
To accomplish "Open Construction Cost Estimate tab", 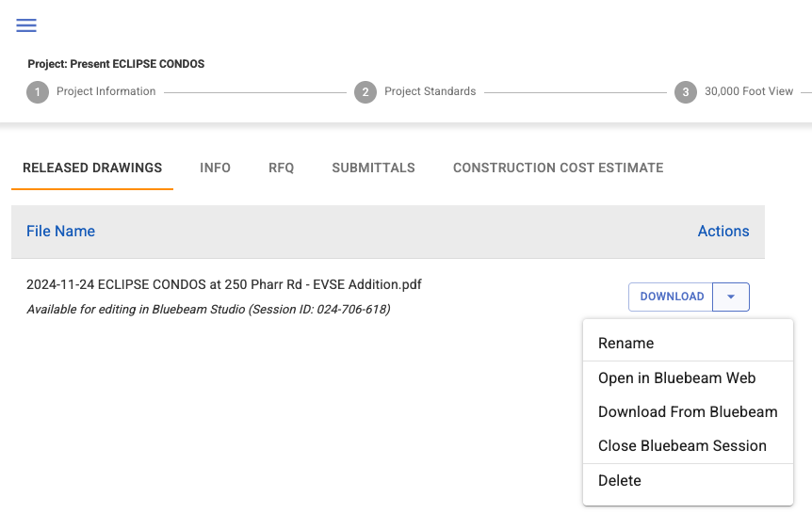I will coord(558,169).
